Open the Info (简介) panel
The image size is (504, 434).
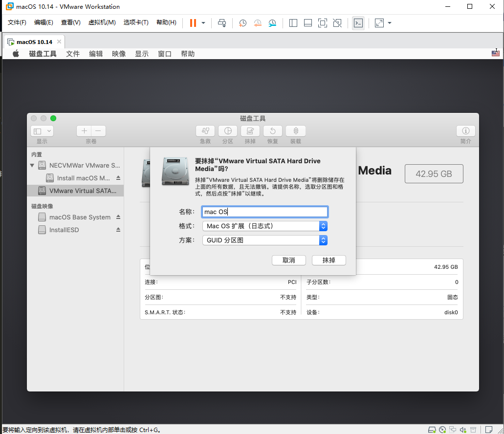coord(465,131)
